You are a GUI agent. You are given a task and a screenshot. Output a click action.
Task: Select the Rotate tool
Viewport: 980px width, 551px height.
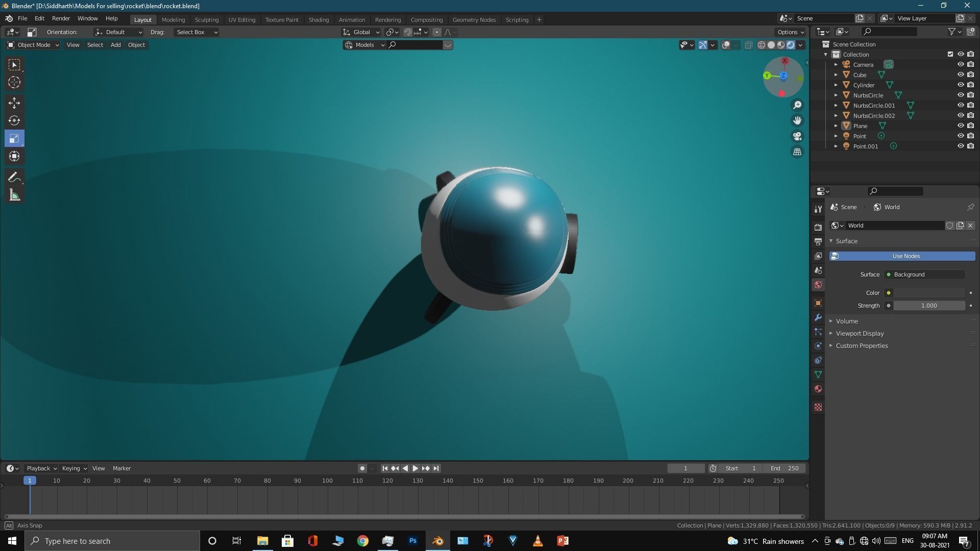14,121
